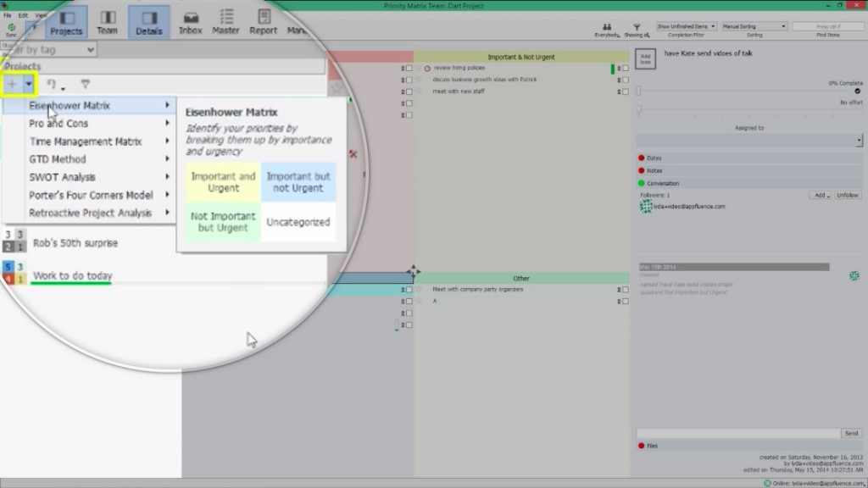This screenshot has height=488, width=868.
Task: Click the red clock icon on review hiring policies
Action: click(427, 68)
